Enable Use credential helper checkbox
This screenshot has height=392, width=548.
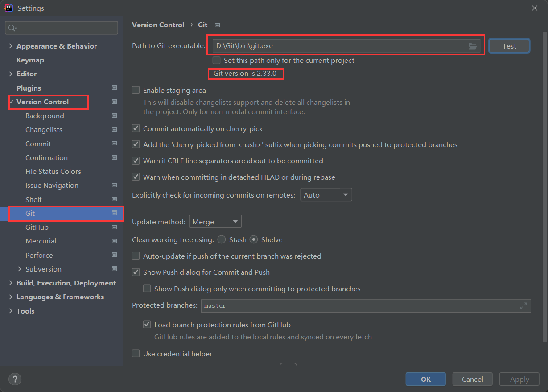(136, 354)
